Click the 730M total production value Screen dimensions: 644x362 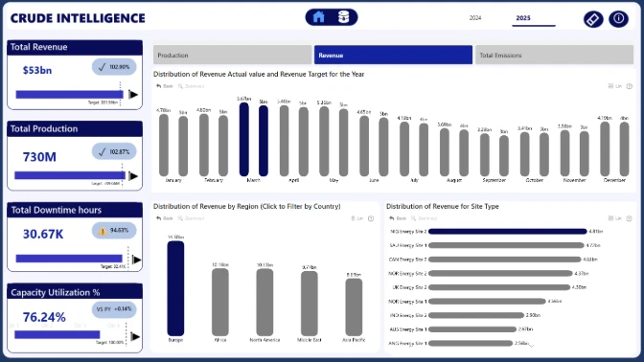(x=39, y=157)
